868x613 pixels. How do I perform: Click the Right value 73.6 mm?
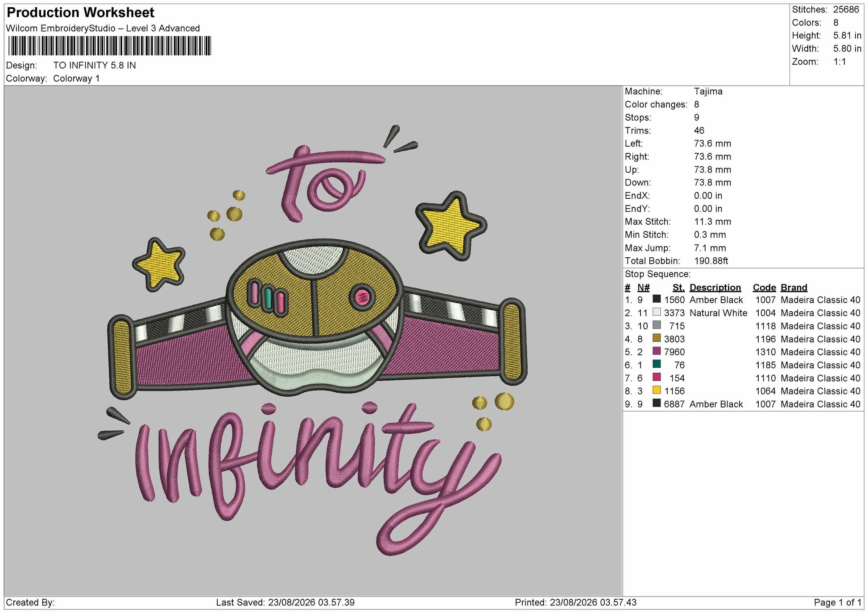[712, 156]
